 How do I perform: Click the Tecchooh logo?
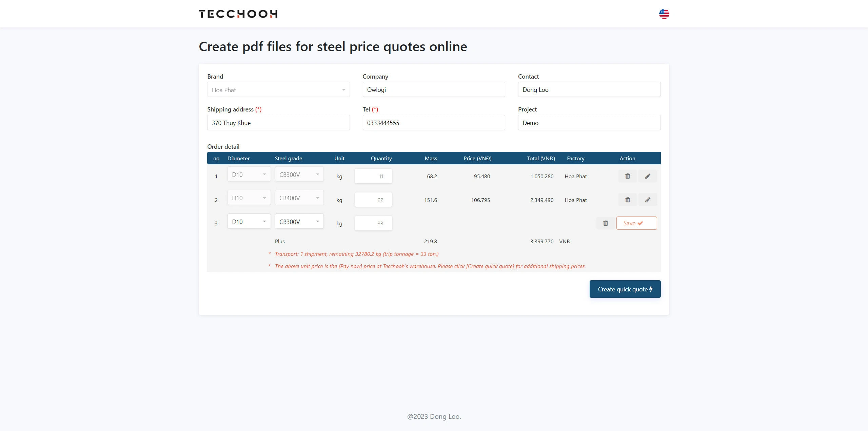point(238,14)
